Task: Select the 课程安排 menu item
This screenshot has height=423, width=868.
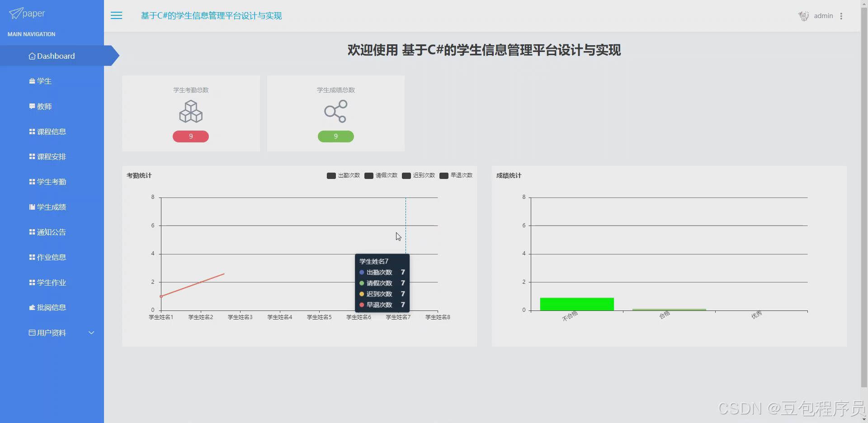Action: [51, 156]
